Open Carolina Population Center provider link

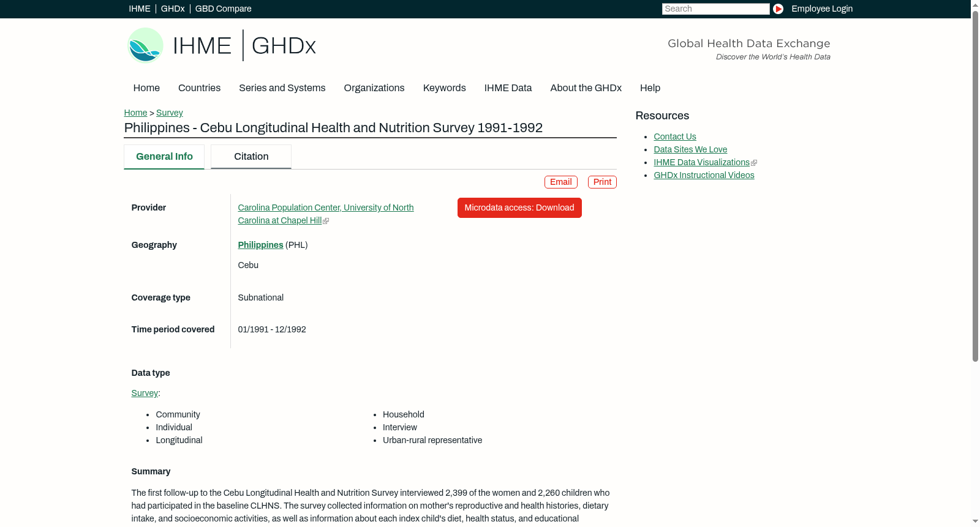pos(326,214)
